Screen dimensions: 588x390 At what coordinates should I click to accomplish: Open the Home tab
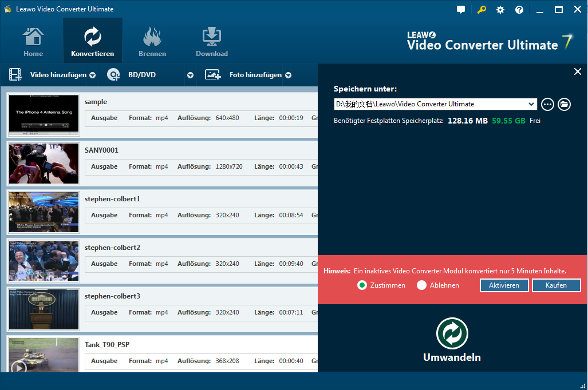33,43
